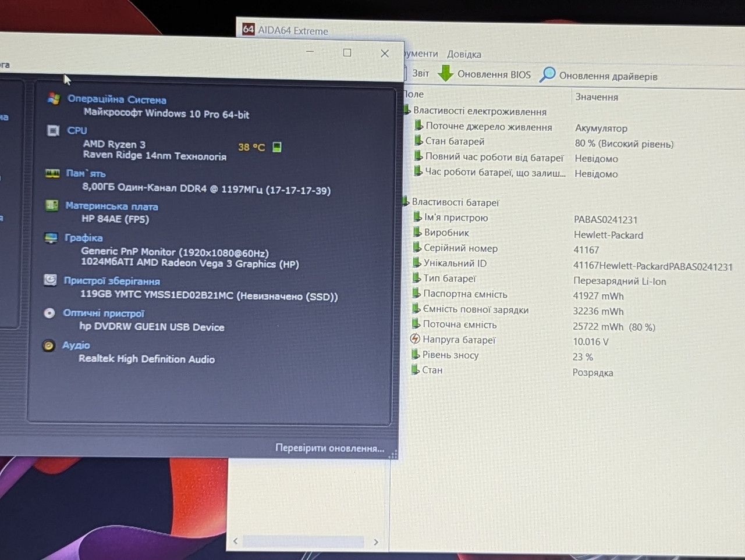Click the AIDA64 Extreme title bar icon
The height and width of the screenshot is (560, 745).
coord(249,29)
